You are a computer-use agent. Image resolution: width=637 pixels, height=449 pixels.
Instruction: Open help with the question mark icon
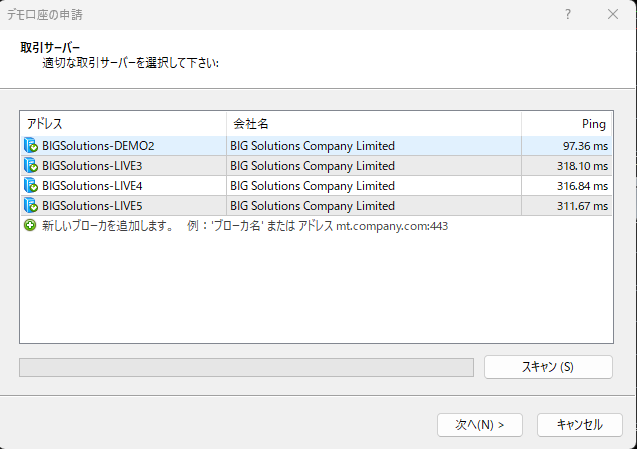click(x=568, y=15)
